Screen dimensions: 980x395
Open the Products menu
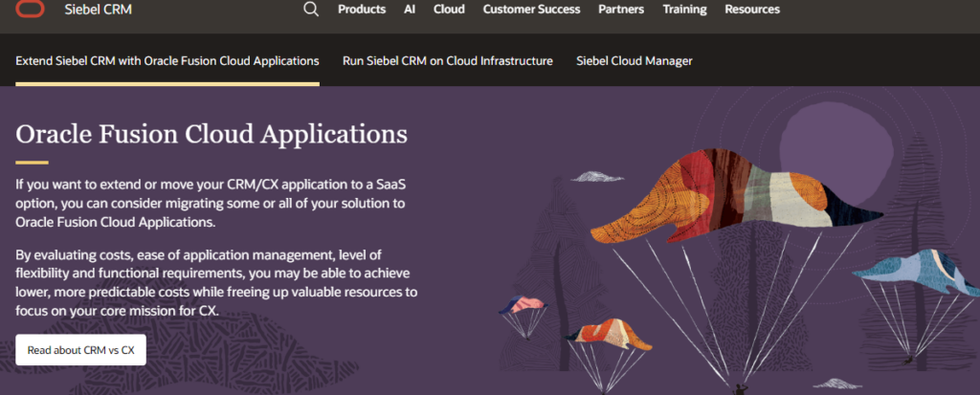[x=361, y=10]
